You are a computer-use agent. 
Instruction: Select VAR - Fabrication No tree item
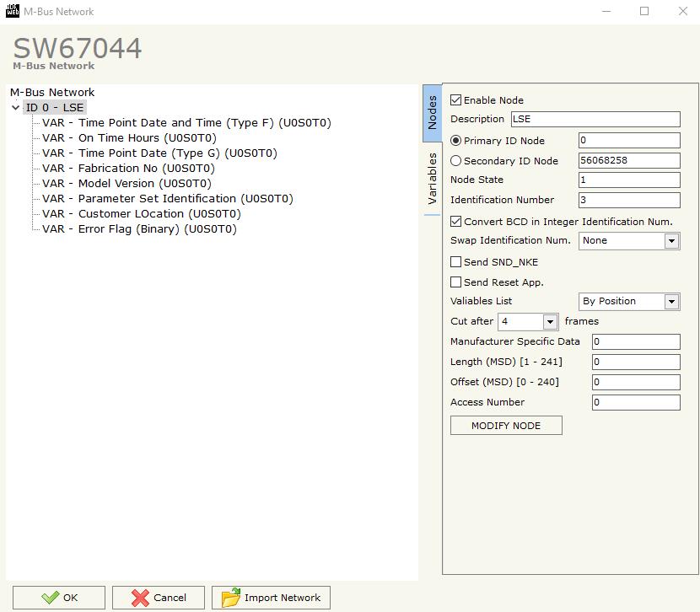pyautogui.click(x=128, y=169)
